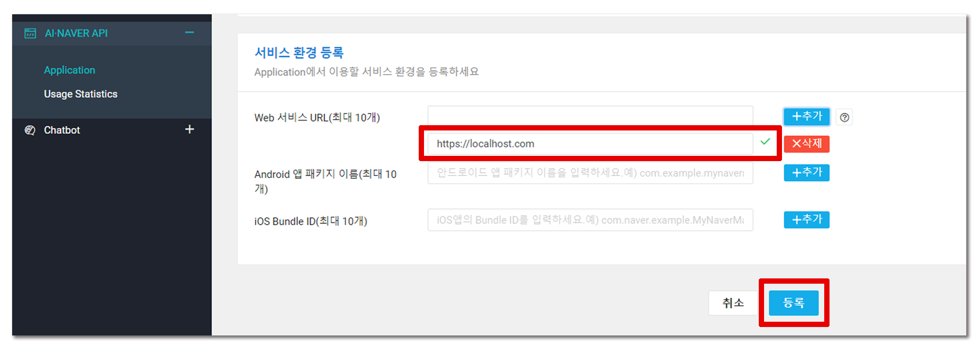Viewport: 980px width, 355px height.
Task: Click the help question mark icon
Action: [x=844, y=117]
